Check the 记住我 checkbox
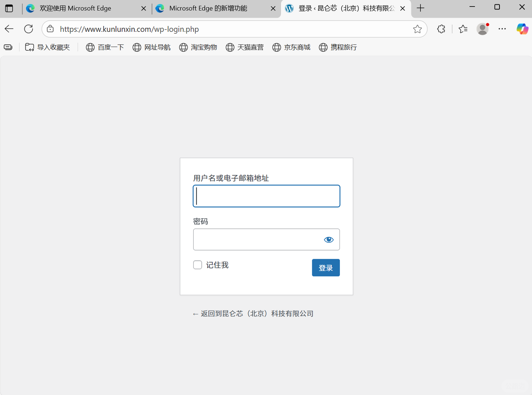 click(x=198, y=265)
